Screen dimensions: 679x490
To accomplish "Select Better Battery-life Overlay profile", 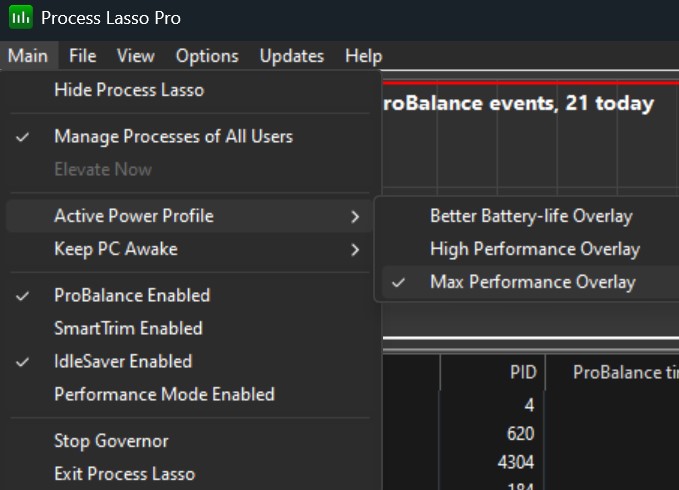I will [531, 216].
